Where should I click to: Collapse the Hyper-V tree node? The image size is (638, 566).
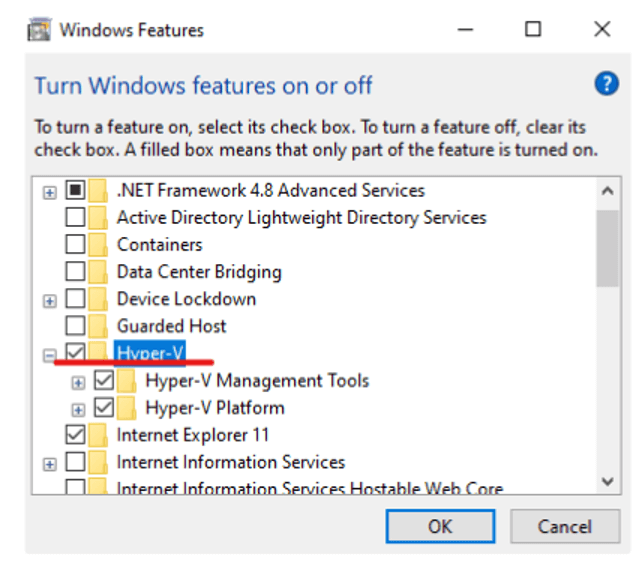(x=50, y=354)
